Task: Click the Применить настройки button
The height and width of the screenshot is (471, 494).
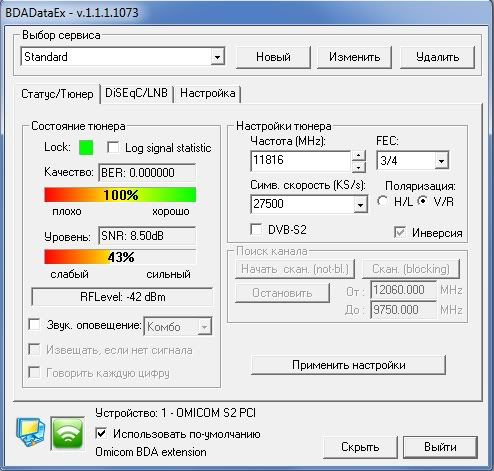Action: pos(349,365)
